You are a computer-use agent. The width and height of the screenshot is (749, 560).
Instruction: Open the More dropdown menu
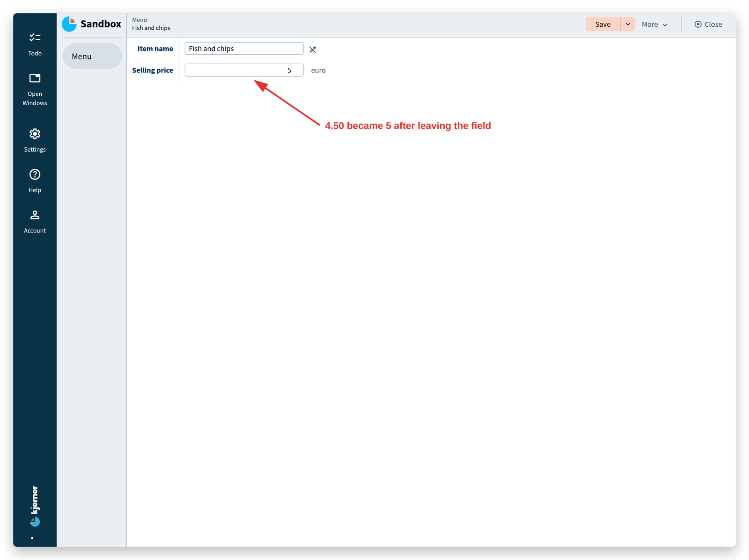pos(654,24)
